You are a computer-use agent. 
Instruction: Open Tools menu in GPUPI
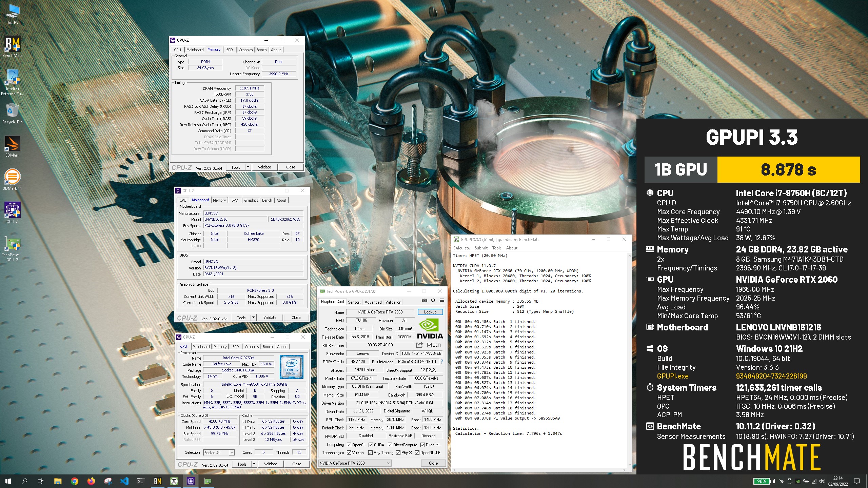(x=497, y=248)
